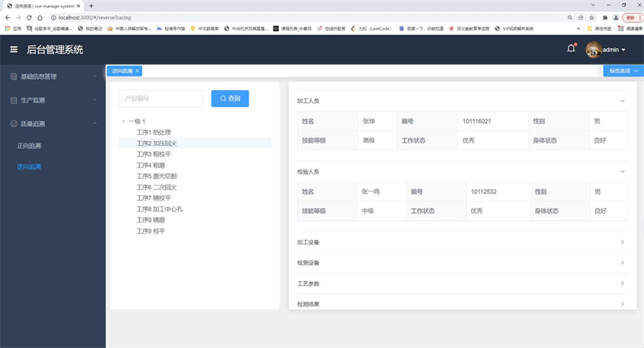Close the 逆向追溯 tab tag
This screenshot has width=644, height=348.
click(x=138, y=70)
